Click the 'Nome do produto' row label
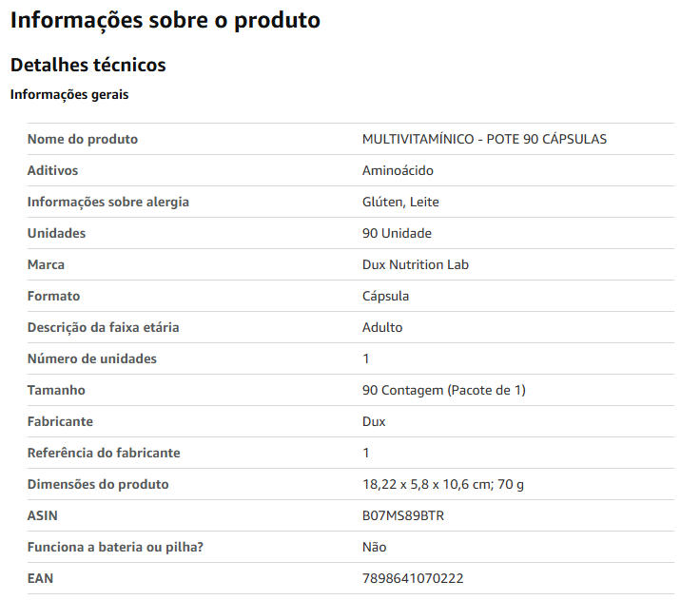The width and height of the screenshot is (700, 600). [83, 139]
